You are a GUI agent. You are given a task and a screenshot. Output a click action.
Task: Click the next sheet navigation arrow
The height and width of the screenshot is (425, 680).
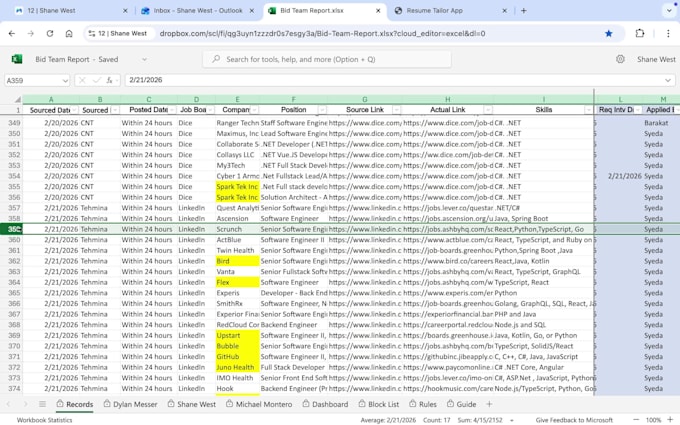click(x=25, y=404)
